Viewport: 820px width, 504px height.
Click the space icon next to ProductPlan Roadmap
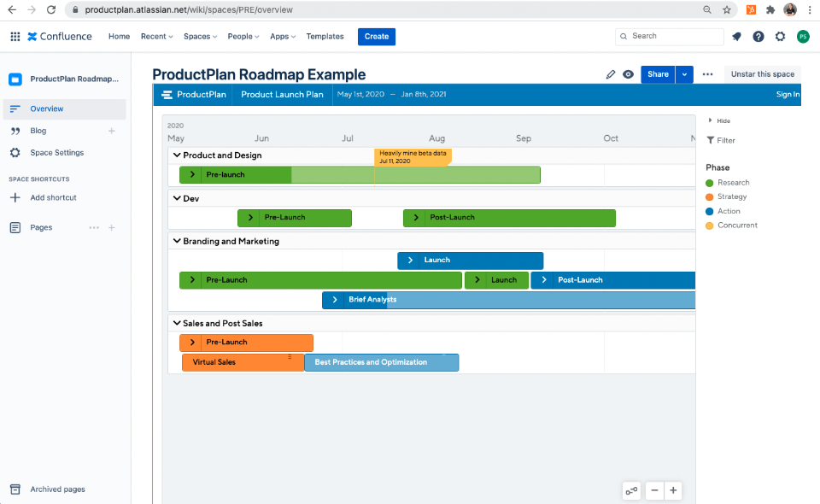(15, 79)
